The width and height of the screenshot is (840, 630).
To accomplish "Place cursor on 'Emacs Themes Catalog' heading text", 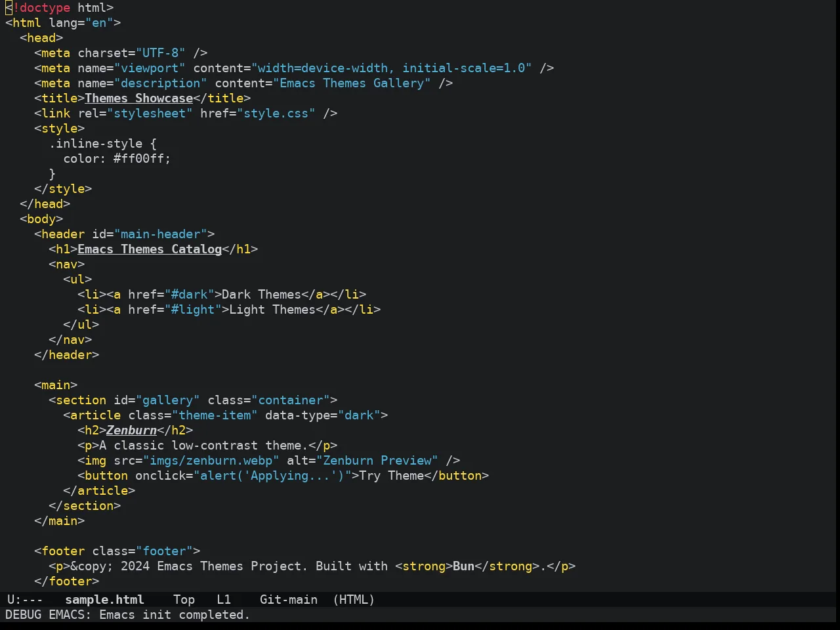I will pyautogui.click(x=150, y=249).
